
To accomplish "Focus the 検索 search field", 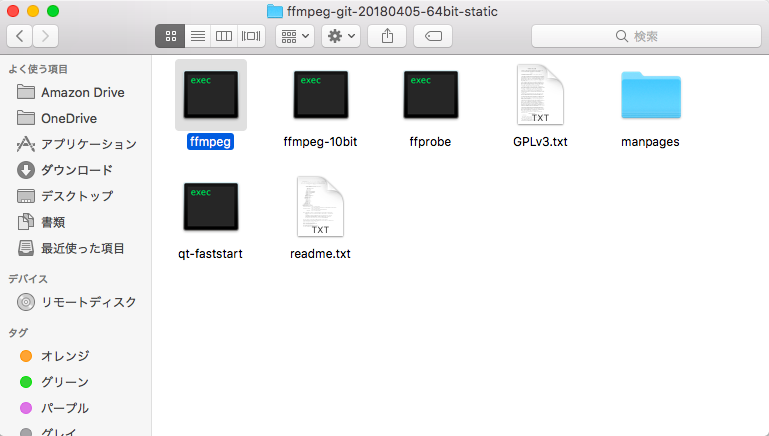I will click(x=646, y=36).
